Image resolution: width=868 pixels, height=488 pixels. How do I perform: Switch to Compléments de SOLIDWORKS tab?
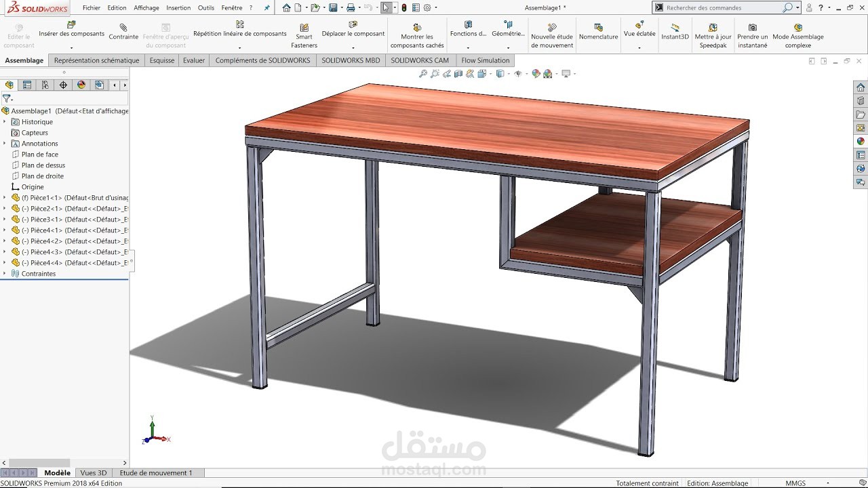coord(262,60)
